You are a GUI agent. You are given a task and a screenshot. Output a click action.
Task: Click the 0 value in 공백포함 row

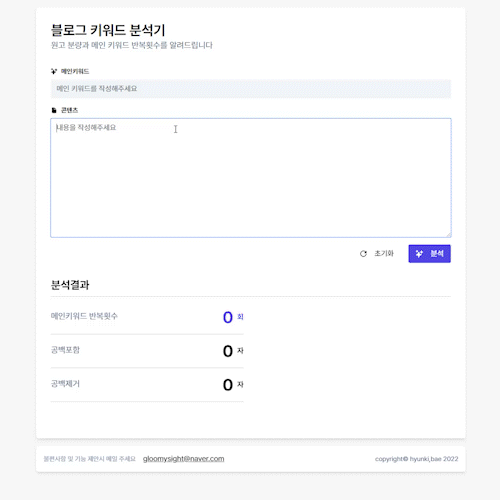228,351
